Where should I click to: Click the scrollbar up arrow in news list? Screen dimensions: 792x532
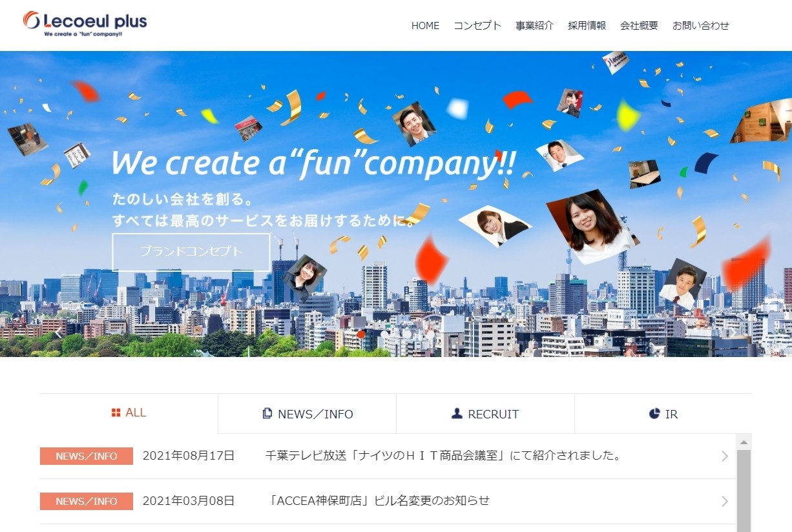744,442
